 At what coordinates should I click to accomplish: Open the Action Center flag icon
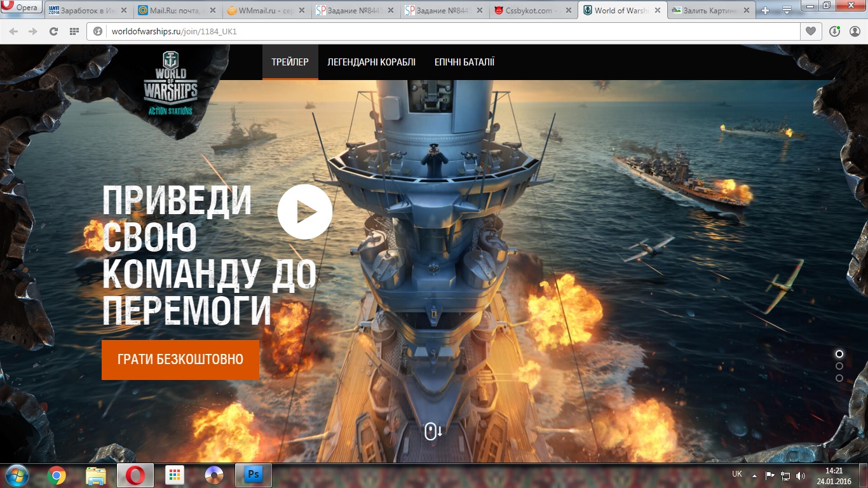(770, 475)
